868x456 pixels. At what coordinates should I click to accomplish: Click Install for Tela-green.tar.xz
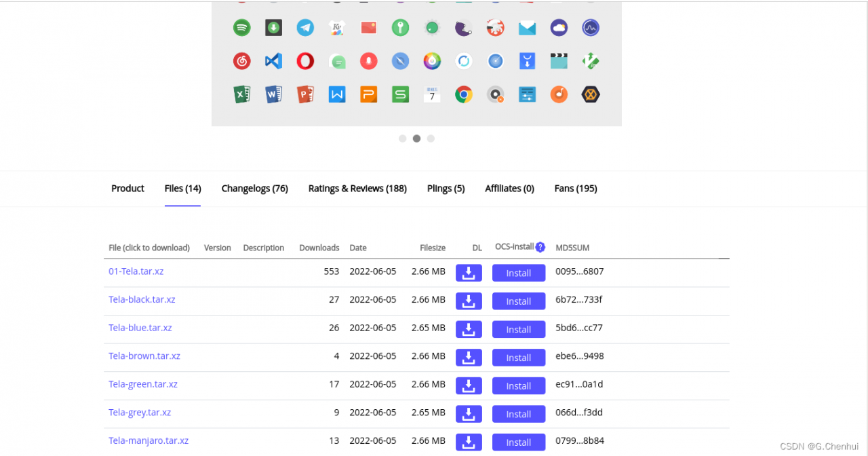click(x=519, y=385)
